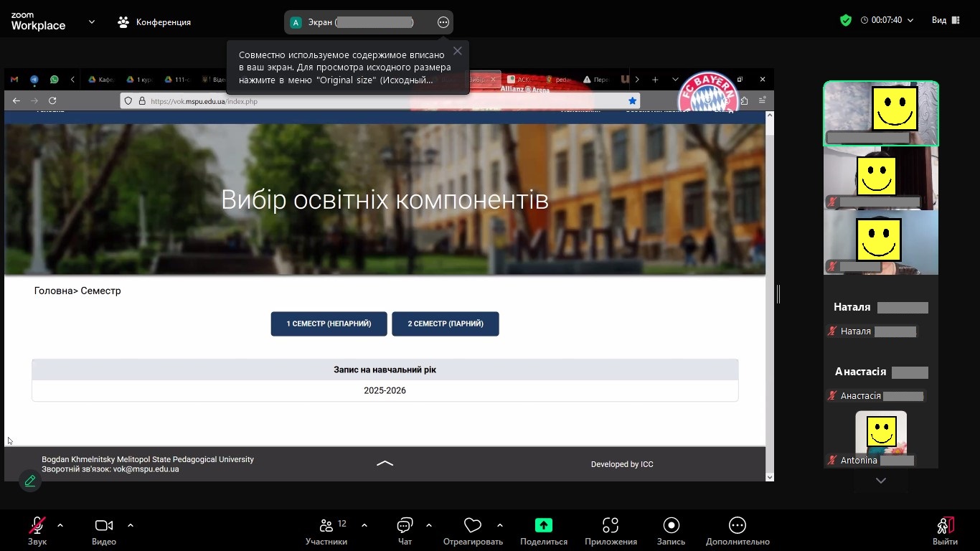Click the footer scroll-to-top chevron
980x551 pixels.
tap(385, 463)
